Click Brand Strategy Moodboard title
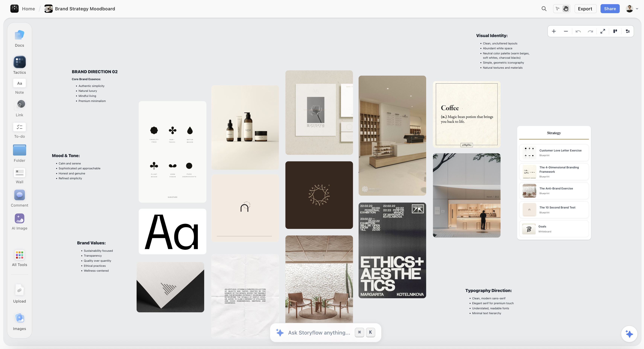Viewport: 644px width, 349px height. click(x=85, y=9)
